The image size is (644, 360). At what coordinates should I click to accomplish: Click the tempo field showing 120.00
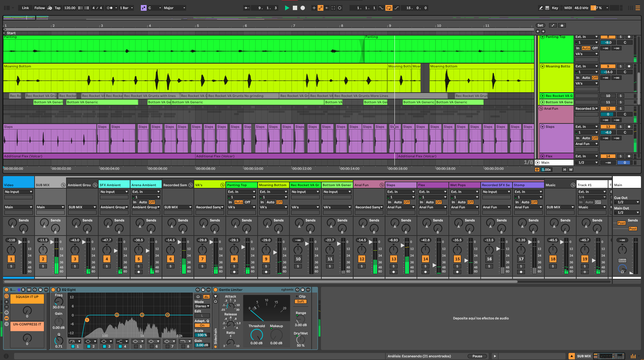click(x=69, y=8)
